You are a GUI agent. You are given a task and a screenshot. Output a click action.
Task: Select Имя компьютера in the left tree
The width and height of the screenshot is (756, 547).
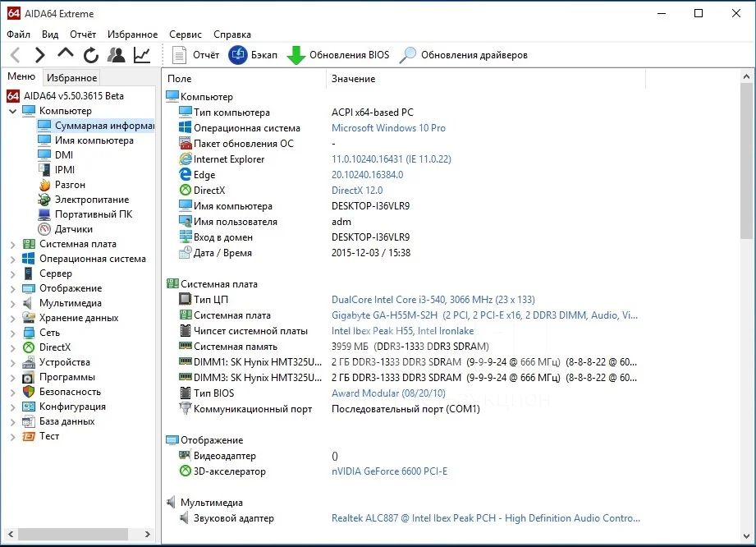click(x=94, y=140)
